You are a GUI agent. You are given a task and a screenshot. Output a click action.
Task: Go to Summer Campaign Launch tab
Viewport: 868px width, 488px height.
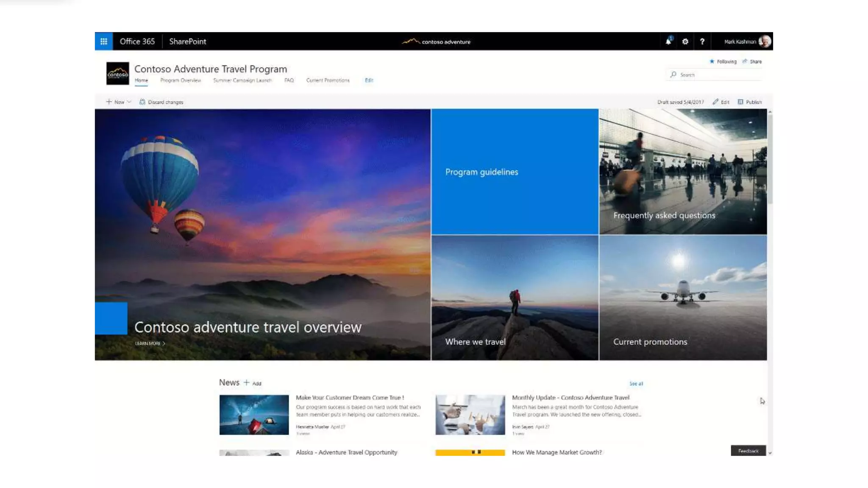pyautogui.click(x=242, y=80)
